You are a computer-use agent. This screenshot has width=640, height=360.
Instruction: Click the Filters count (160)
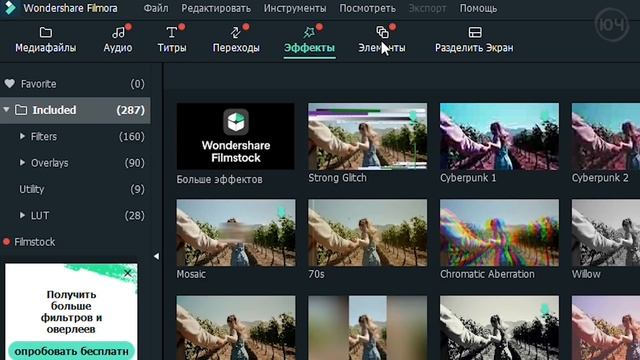click(131, 136)
